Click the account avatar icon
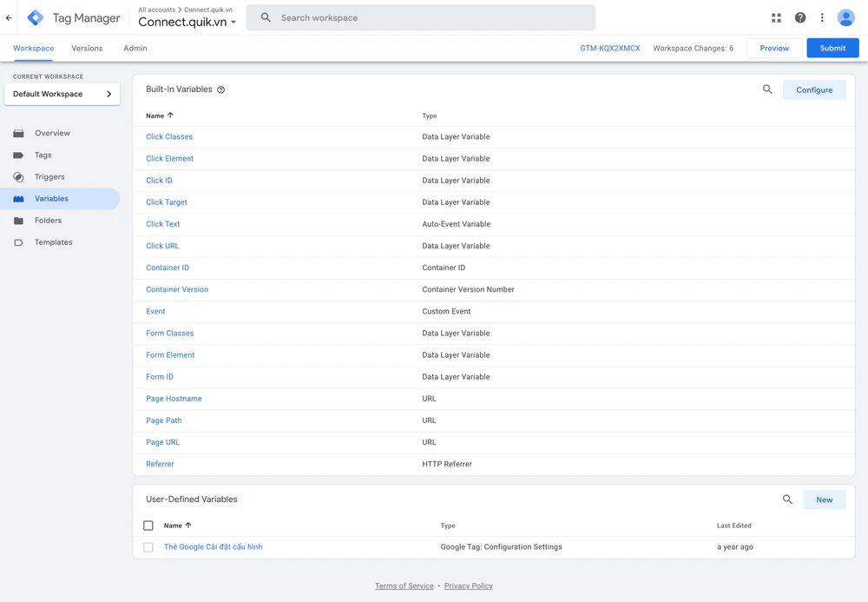 pyautogui.click(x=845, y=17)
